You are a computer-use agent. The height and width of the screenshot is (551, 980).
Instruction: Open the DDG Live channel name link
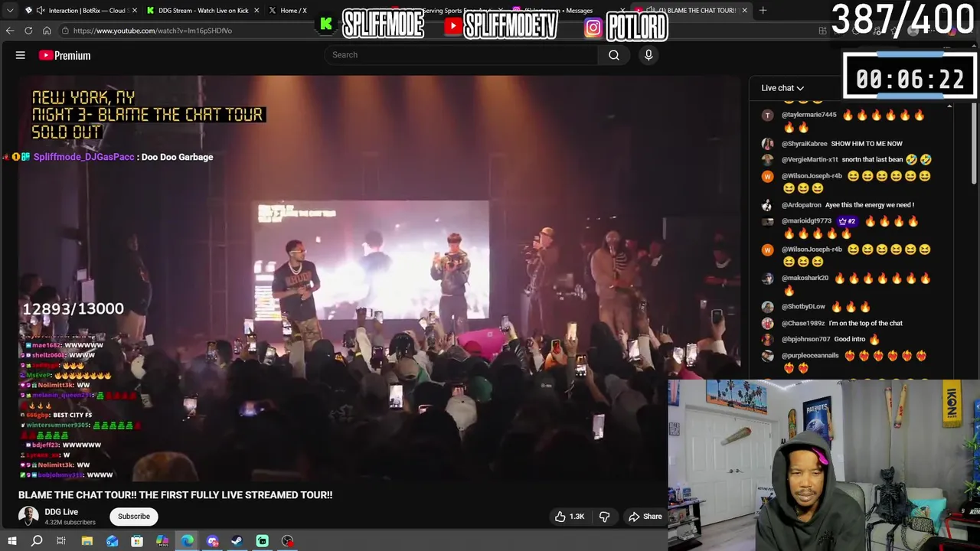pos(61,512)
